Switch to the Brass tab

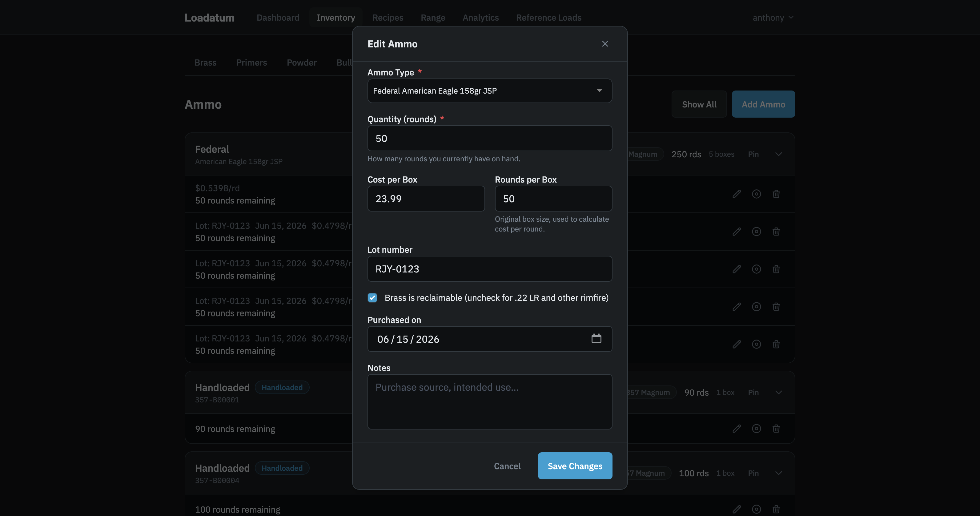coord(205,62)
